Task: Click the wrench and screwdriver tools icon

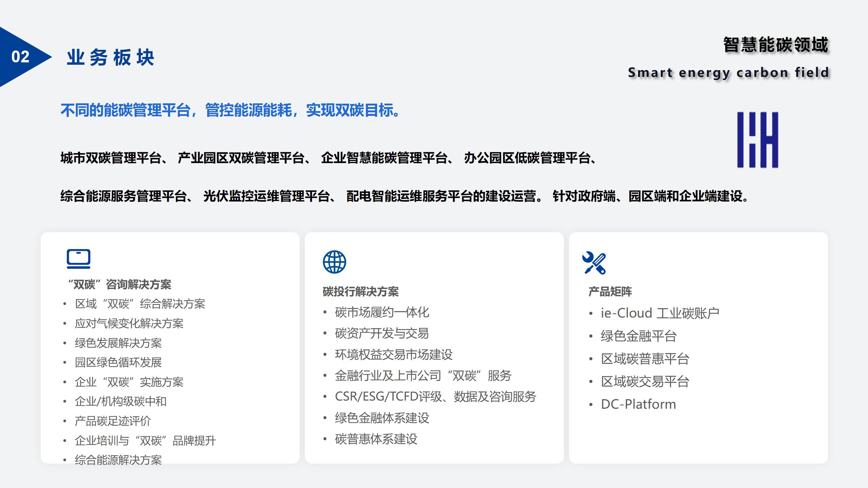Action: pos(594,263)
